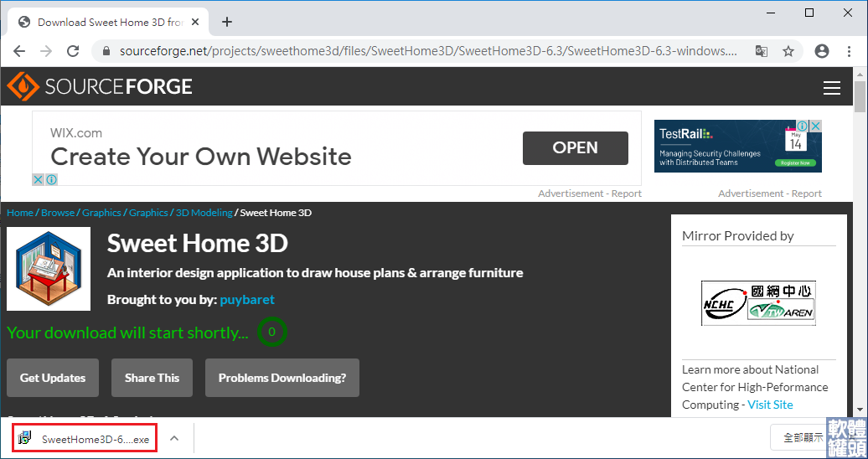Viewport: 868px width, 459px height.
Task: Open the Visit Site link
Action: (770, 405)
